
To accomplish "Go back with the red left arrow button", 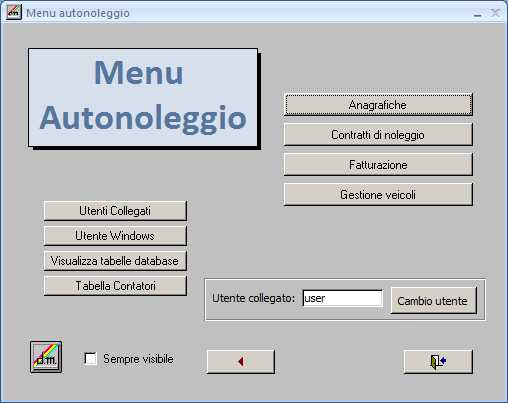I will coord(241,361).
